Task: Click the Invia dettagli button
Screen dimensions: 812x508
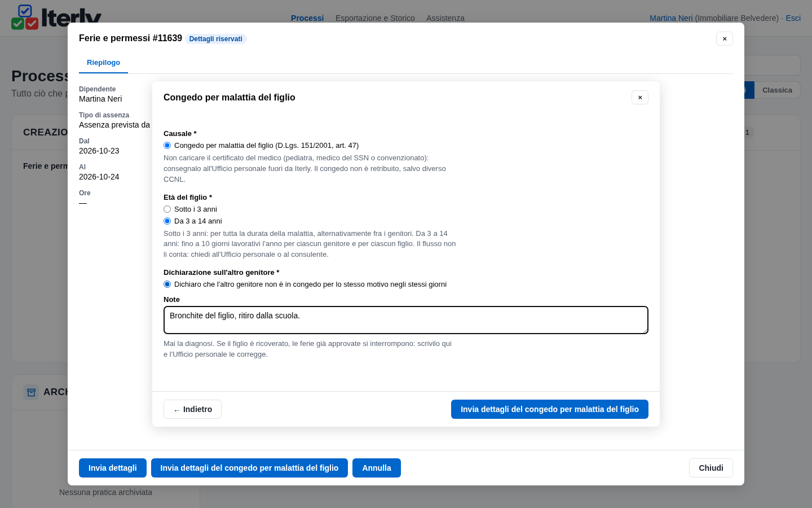Action: click(113, 468)
